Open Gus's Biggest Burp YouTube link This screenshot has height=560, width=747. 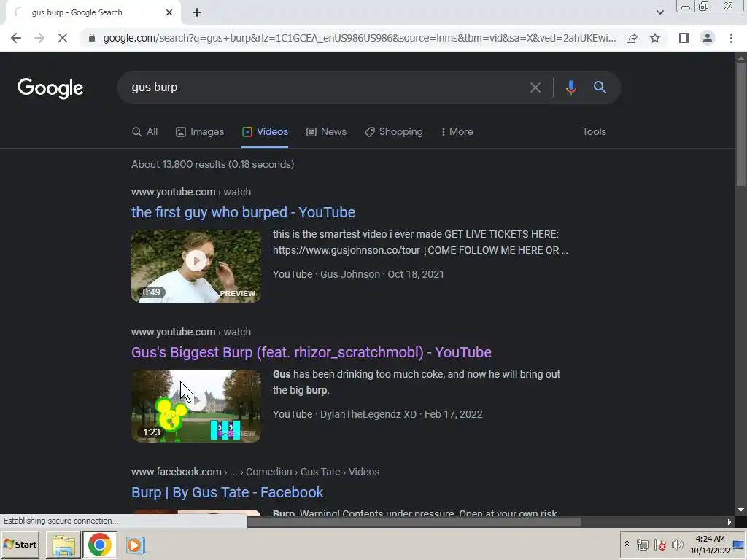pos(311,352)
